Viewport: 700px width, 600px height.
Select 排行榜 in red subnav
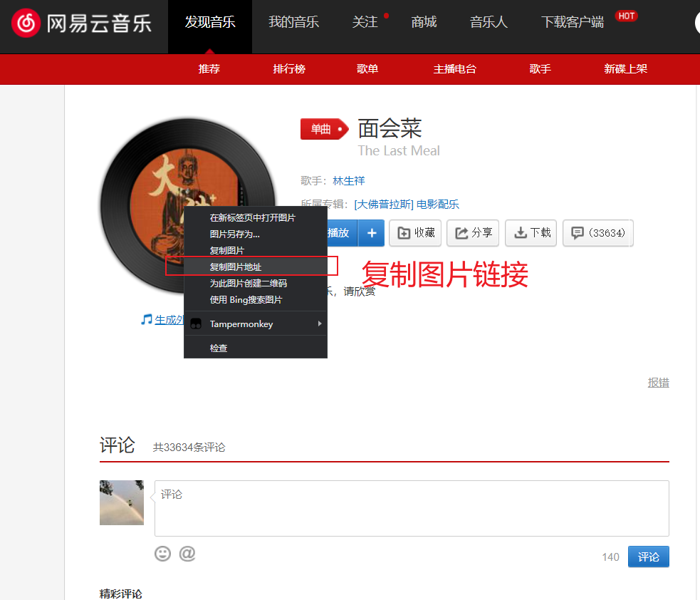coord(289,69)
